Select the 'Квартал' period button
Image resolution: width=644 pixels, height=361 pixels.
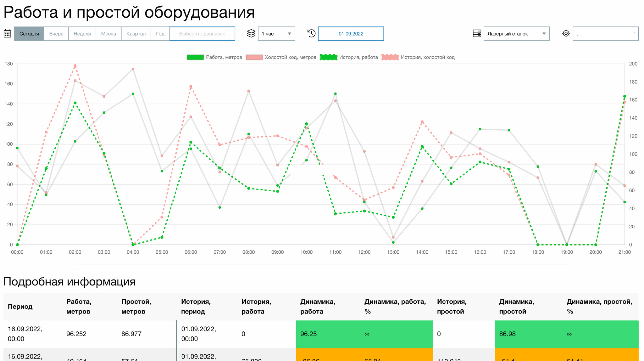(x=136, y=34)
